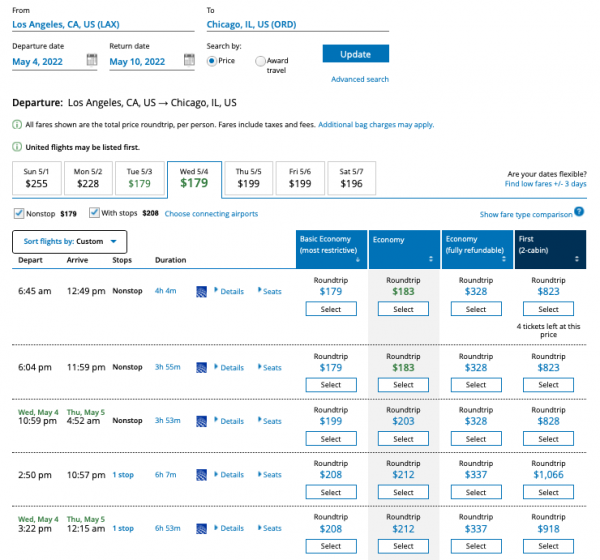Expand Seats for the 2:50 pm flight
This screenshot has height=560, width=600.
pos(270,474)
